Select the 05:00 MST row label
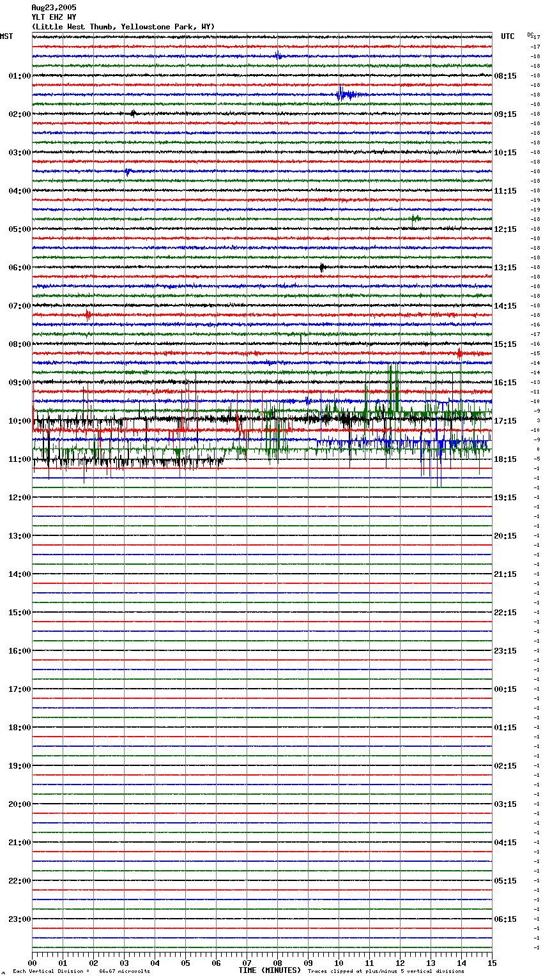Screen dimensions: 543x980 (20, 229)
